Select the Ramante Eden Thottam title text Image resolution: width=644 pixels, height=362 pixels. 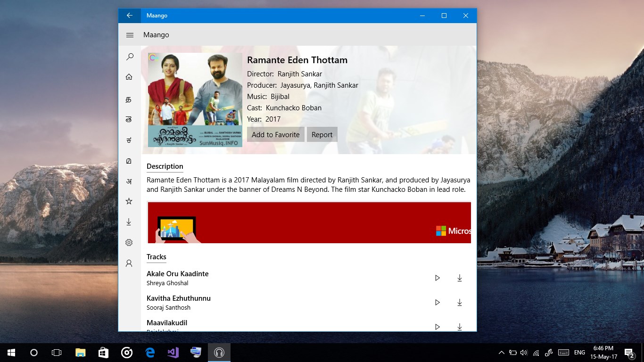[x=297, y=60]
